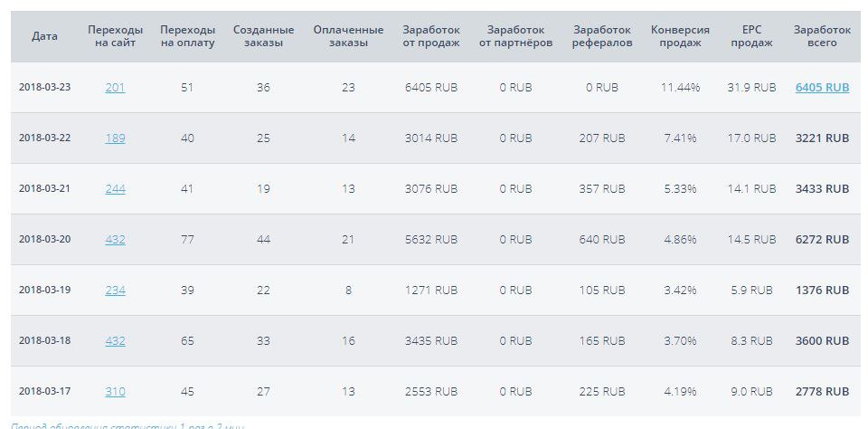Click the Созданные заказы column header
This screenshot has width=868, height=429.
pos(263,36)
